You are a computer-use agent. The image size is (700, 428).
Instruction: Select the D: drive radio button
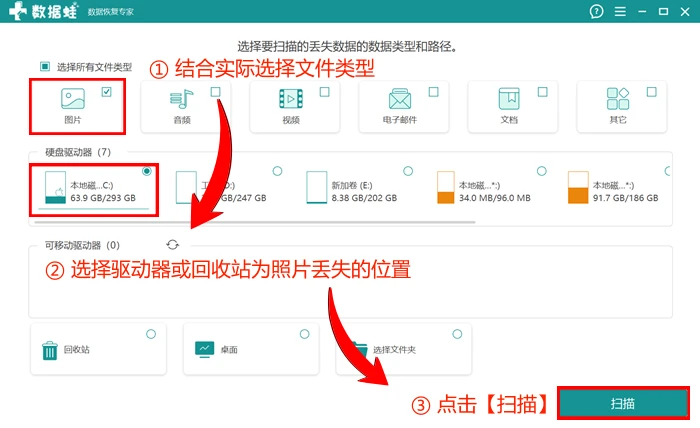click(x=277, y=171)
